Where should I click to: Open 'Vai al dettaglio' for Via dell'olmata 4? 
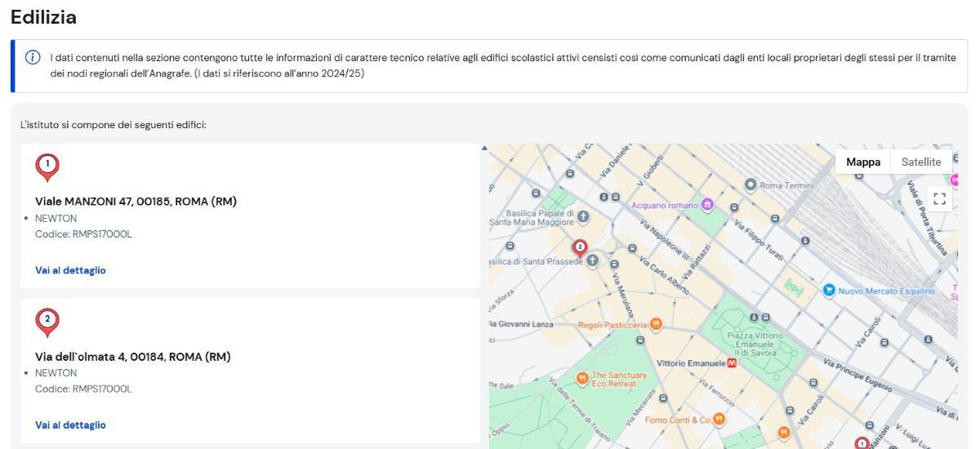[x=70, y=425]
